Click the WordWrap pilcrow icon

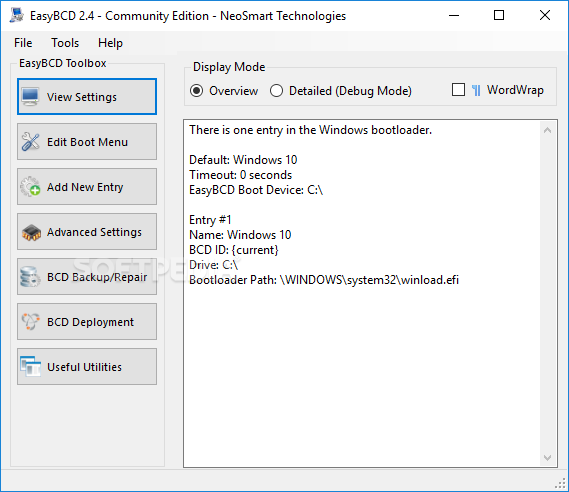click(476, 90)
